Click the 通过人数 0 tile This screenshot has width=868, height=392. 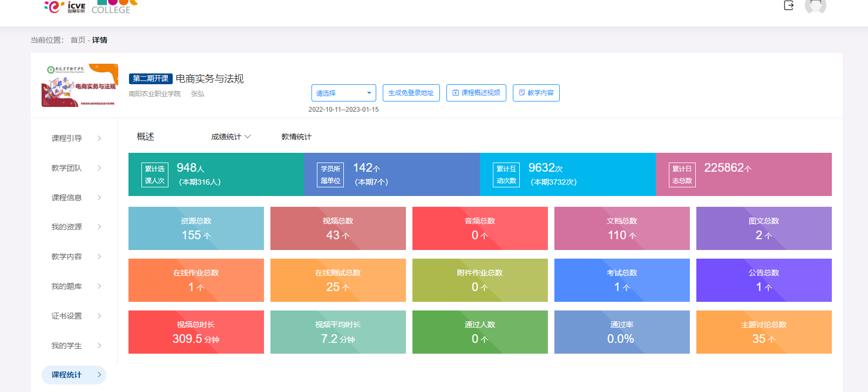click(480, 332)
